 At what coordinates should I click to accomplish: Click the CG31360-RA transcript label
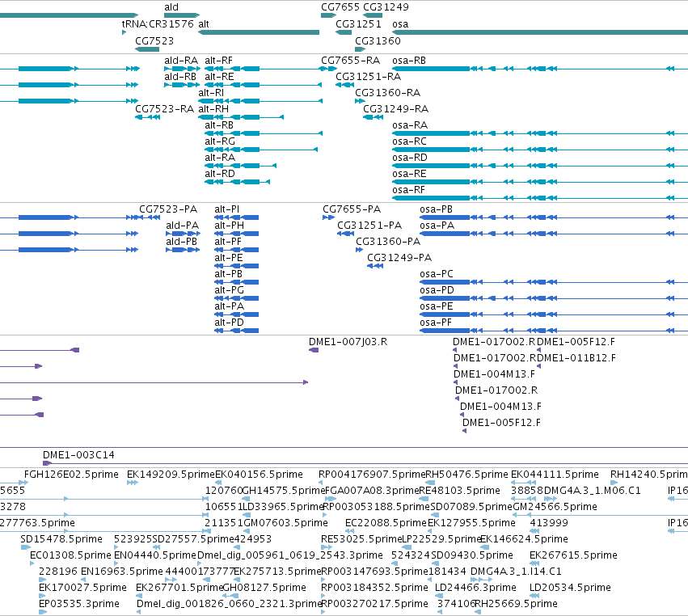coord(387,93)
